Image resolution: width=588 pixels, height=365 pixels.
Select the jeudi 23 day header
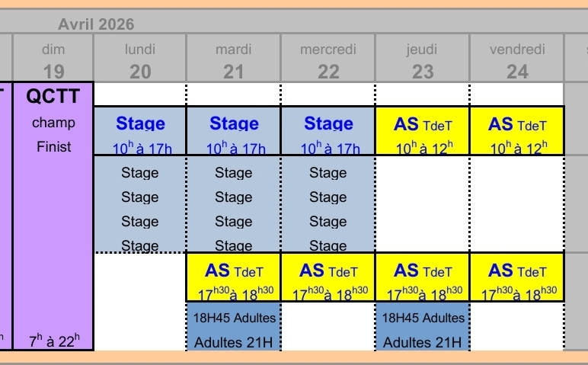(x=422, y=60)
